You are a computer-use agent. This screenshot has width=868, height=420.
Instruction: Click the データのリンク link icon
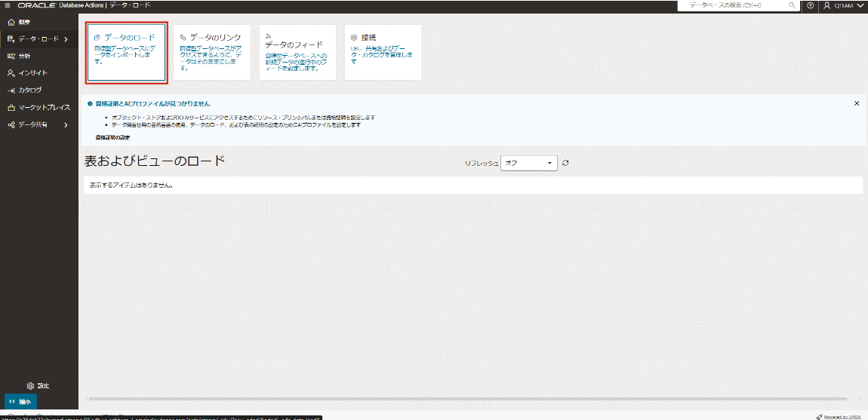(x=183, y=37)
